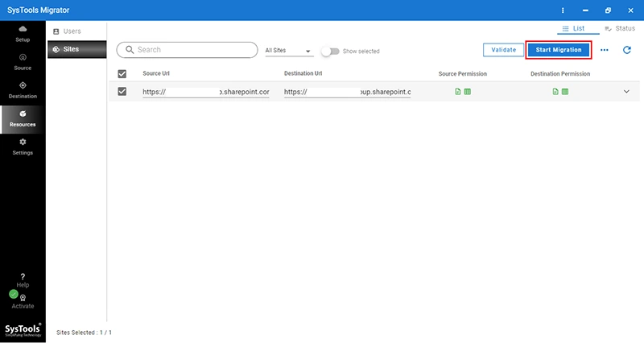Switch to the Users tab
The width and height of the screenshot is (644, 343).
click(x=76, y=31)
